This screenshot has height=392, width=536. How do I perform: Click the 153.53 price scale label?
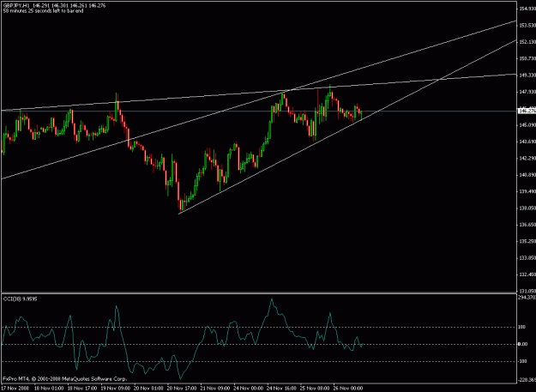tap(527, 25)
